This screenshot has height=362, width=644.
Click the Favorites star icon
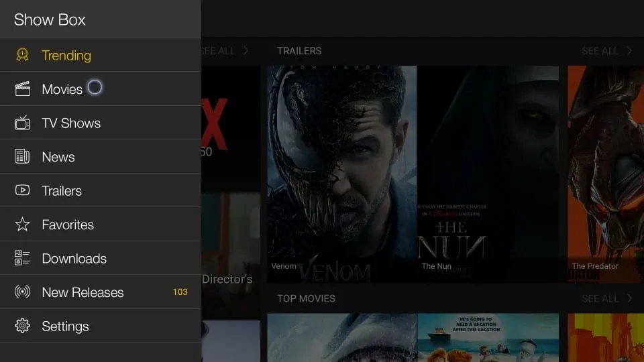(22, 225)
